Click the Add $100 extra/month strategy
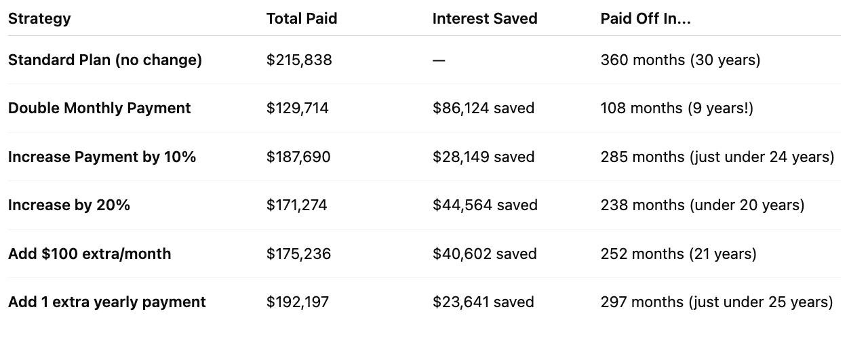This screenshot has width=868, height=339. [x=90, y=254]
